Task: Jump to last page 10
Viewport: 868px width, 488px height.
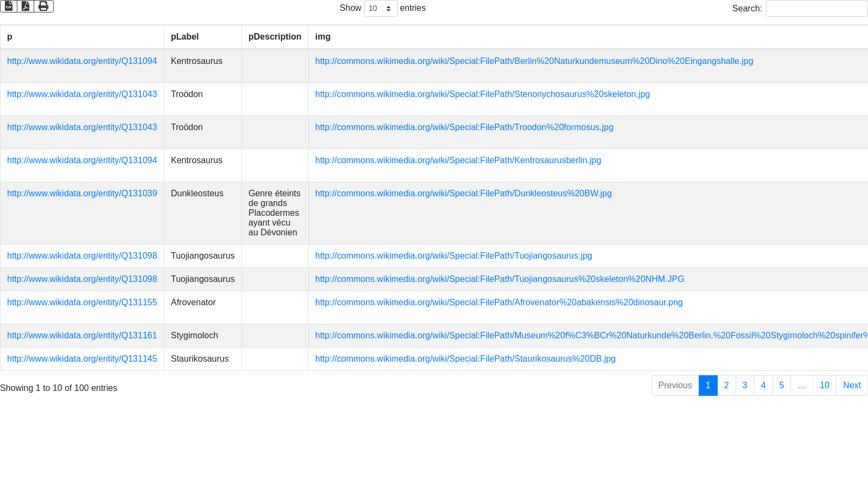Action: tap(825, 386)
